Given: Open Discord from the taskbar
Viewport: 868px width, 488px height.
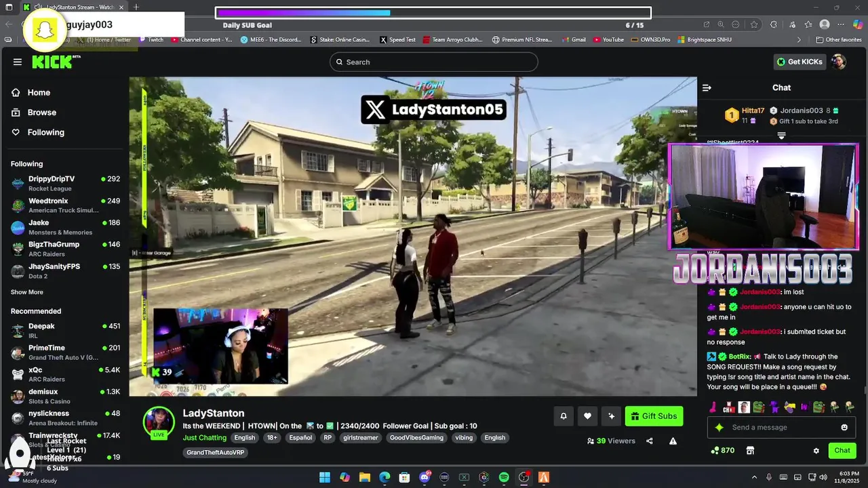Looking at the screenshot, I should click(x=425, y=477).
